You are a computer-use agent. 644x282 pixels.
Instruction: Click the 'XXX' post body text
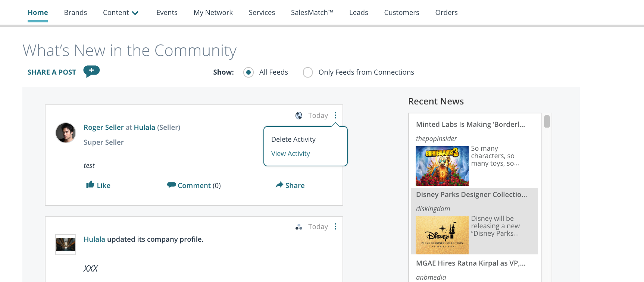(x=91, y=269)
